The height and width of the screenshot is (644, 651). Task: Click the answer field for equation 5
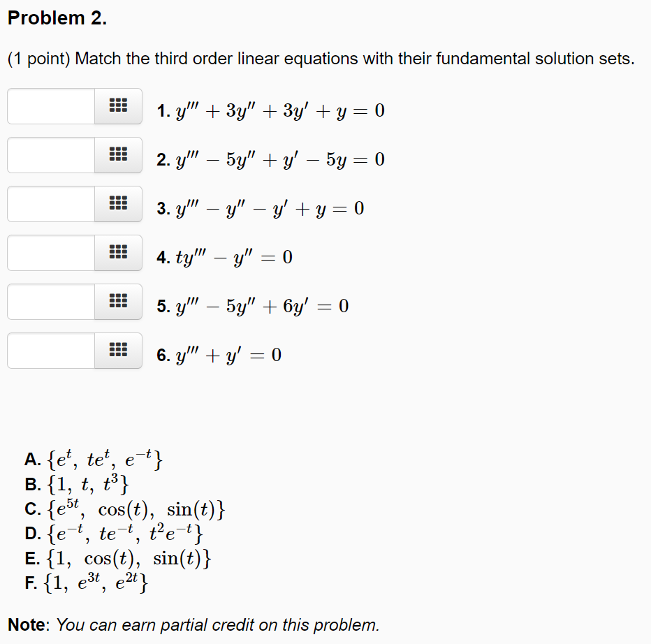tap(49, 302)
